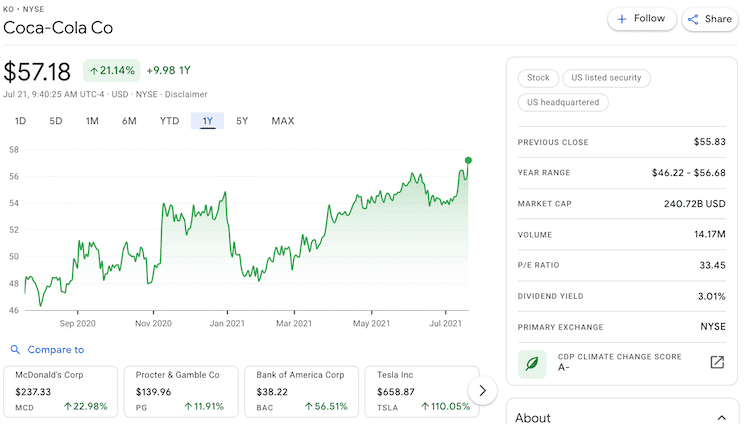This screenshot has height=424, width=750.
Task: Click the Dividend Yield value 3.01%
Action: [711, 296]
